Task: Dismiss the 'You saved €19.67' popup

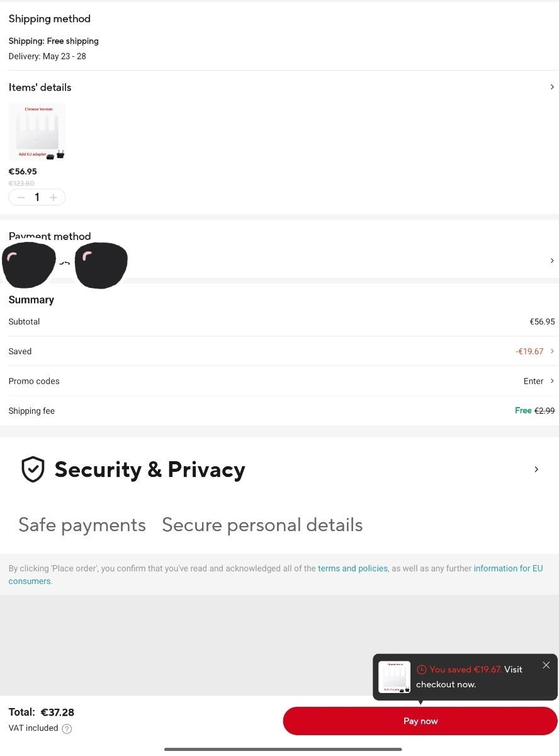Action: click(x=546, y=665)
